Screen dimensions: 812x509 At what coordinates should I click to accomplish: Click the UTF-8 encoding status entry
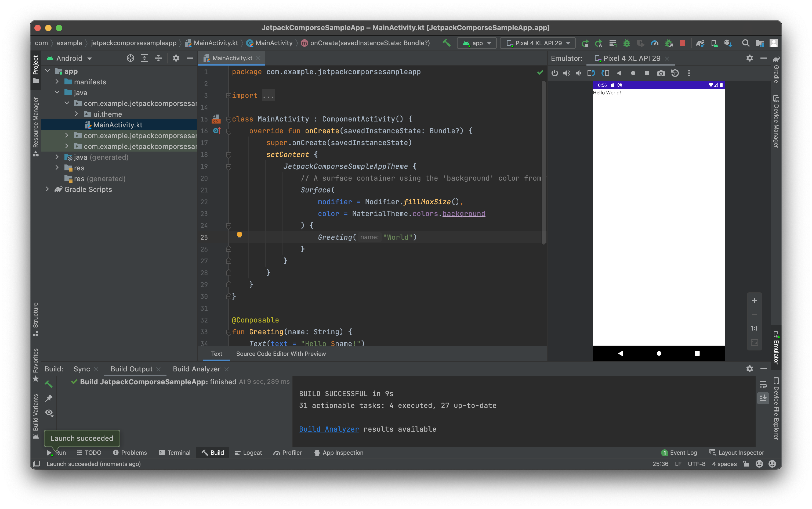coord(697,464)
